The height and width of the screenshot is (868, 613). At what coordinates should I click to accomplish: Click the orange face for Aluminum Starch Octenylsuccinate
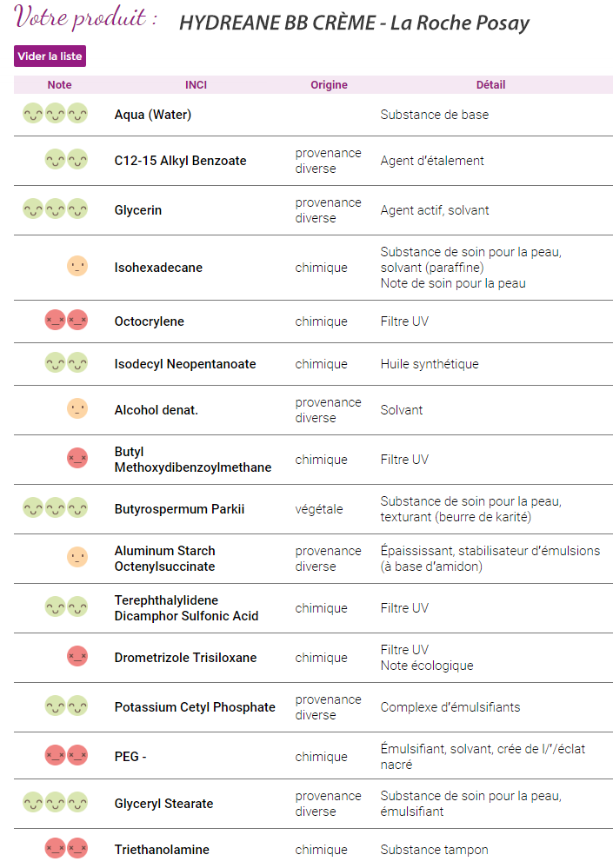77,557
